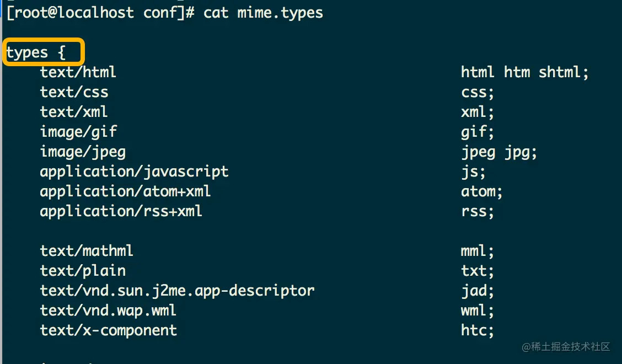Click the text/x-component entry
This screenshot has width=622, height=364.
(x=108, y=330)
